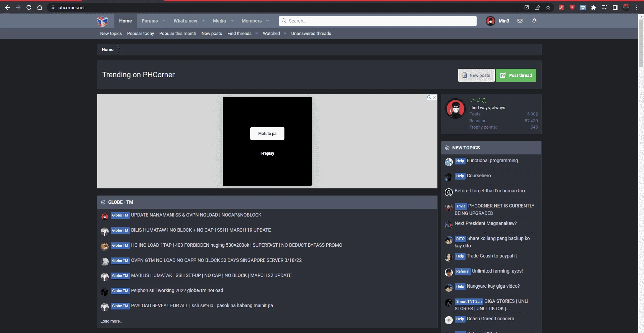Open Unanswered threads link
Screen dimensions: 644x333
coord(311,34)
